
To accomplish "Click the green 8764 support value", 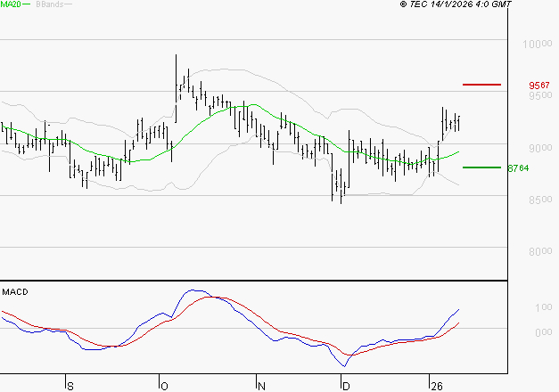I will click(518, 167).
